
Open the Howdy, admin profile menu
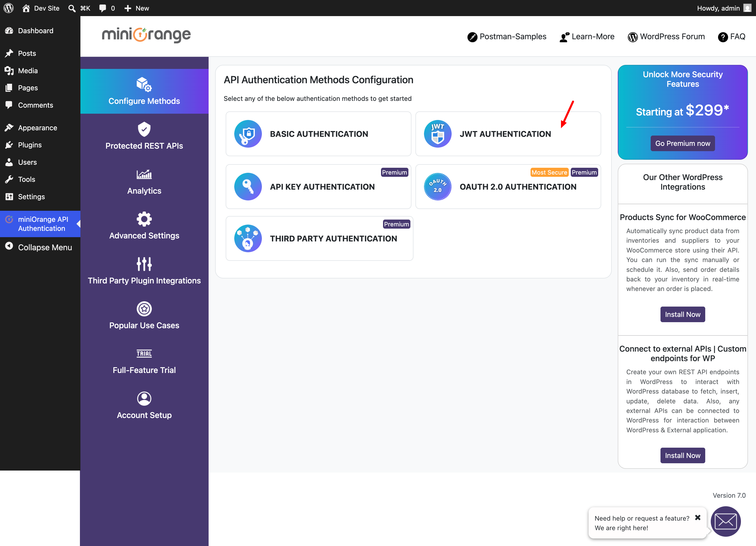pos(724,8)
